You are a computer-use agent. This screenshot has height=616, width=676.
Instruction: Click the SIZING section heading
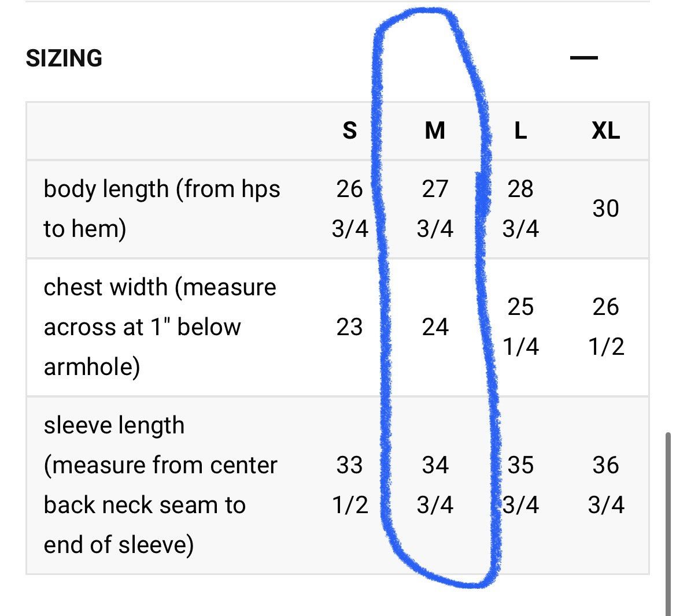click(64, 58)
